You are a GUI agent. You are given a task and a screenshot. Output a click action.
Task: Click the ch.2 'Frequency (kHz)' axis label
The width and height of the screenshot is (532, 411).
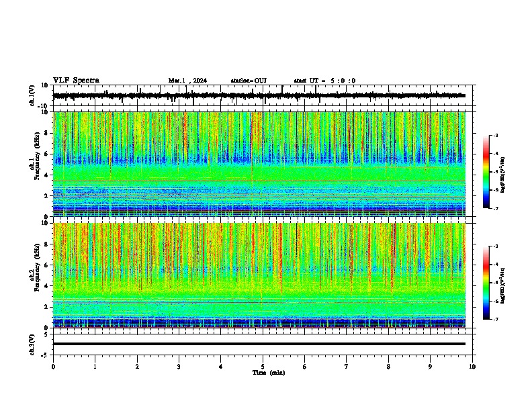pos(37,267)
